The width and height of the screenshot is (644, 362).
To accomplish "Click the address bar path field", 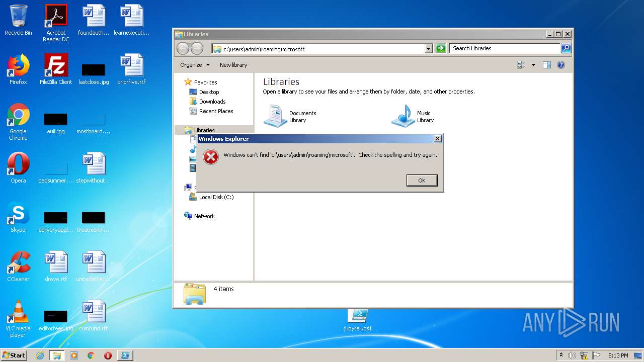I will (x=318, y=49).
